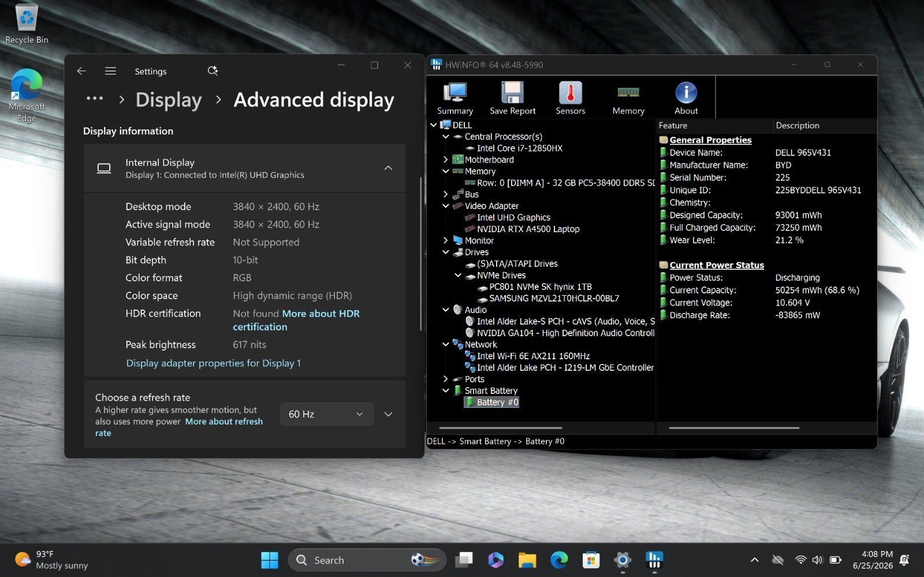924x577 pixels.
Task: Open Display adapter properties for Display 1
Action: tap(213, 363)
